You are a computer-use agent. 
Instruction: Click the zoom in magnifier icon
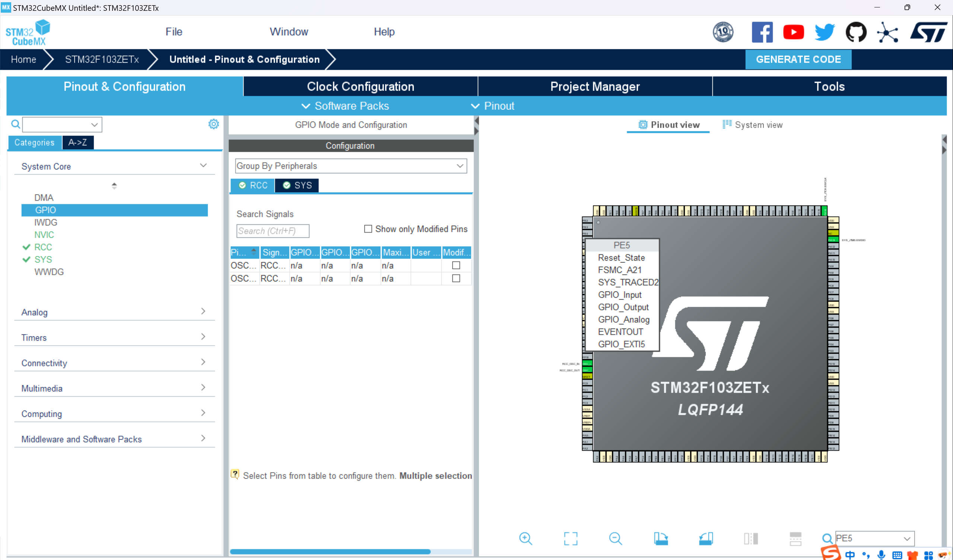[526, 538]
